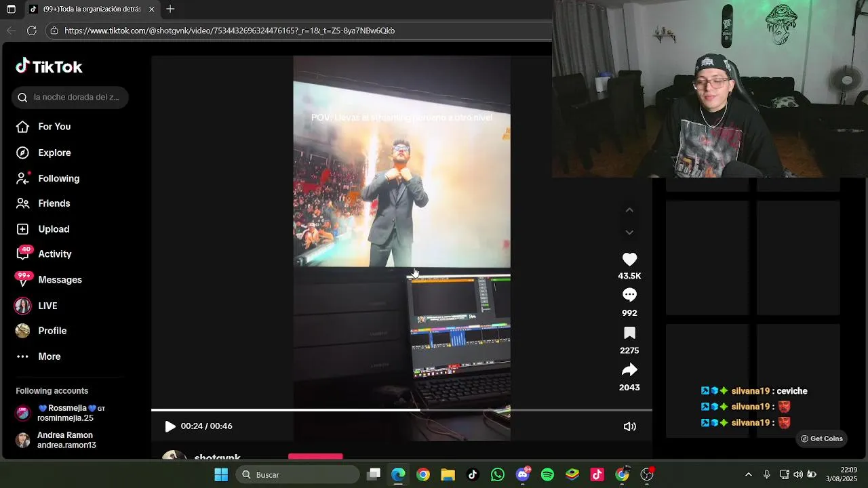Screen dimensions: 868x488
Task: Like the video with heart icon
Action: point(629,260)
